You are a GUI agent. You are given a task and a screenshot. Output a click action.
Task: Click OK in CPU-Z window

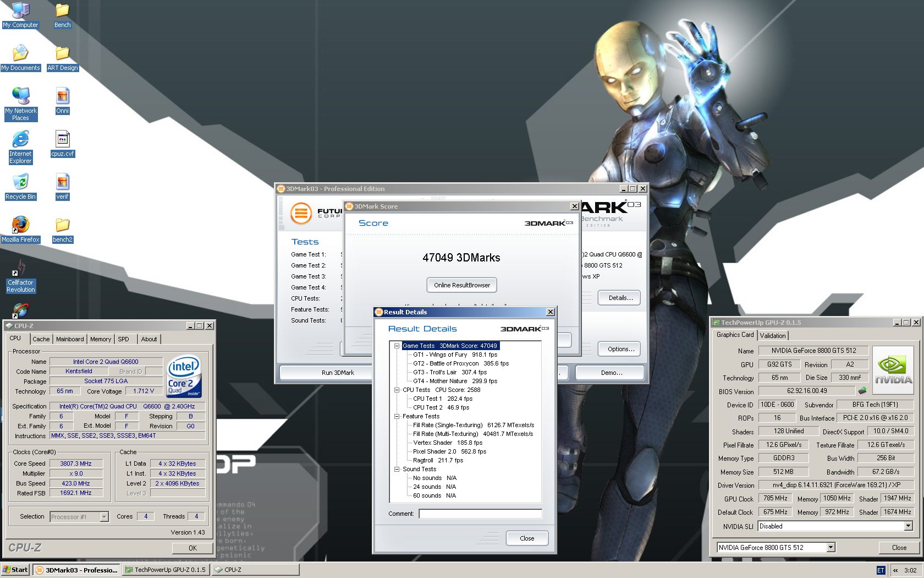click(x=193, y=548)
